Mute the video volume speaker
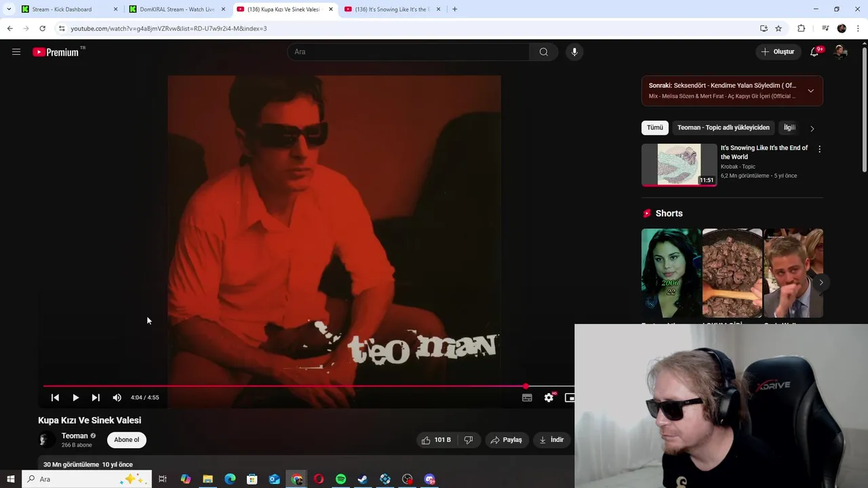 pos(117,398)
